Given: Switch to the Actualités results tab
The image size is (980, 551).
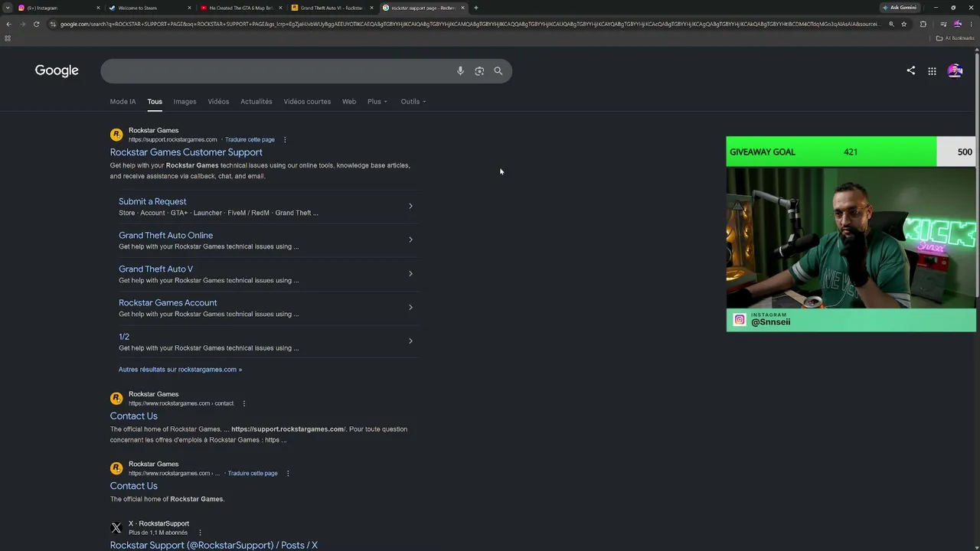Looking at the screenshot, I should coord(256,102).
